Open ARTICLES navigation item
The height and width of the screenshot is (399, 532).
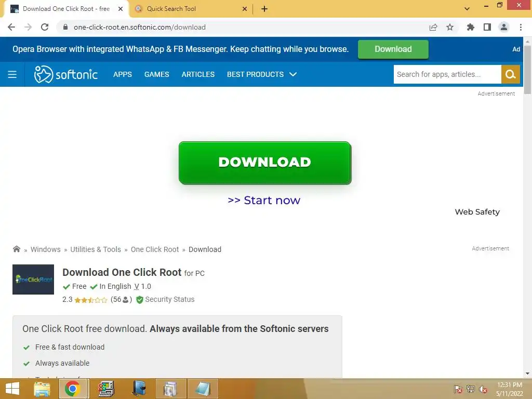198,74
